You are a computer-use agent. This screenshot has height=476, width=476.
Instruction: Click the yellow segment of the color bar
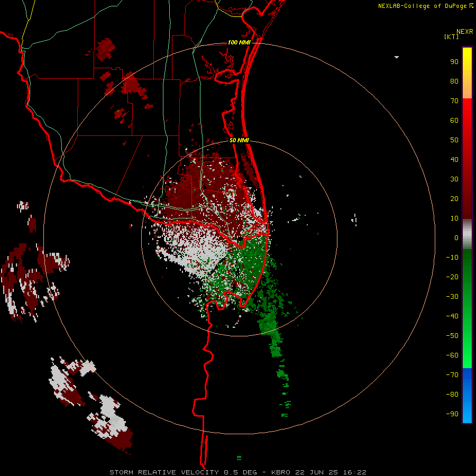coord(467,73)
